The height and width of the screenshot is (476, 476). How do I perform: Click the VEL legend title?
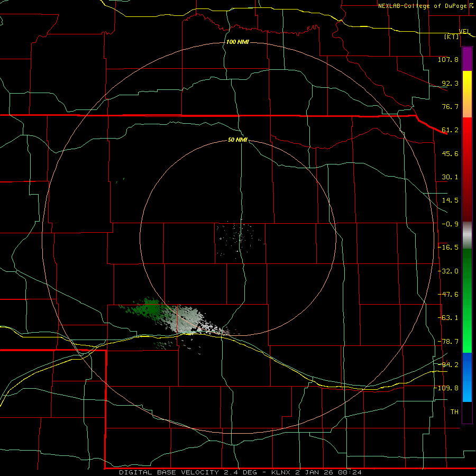tap(464, 31)
